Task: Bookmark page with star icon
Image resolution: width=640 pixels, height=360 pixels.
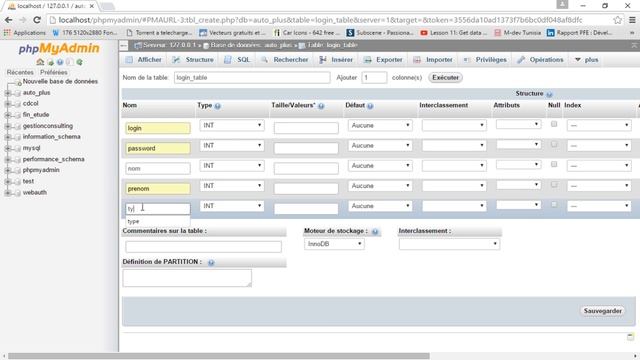Action: coord(618,20)
